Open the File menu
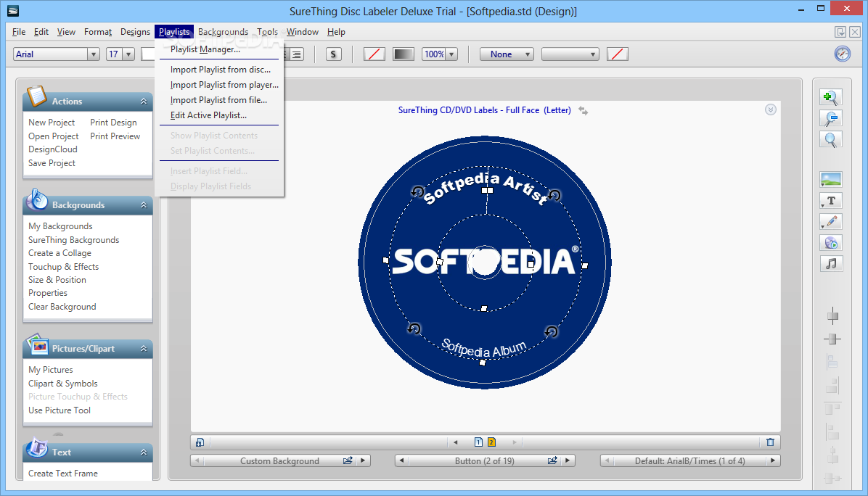The width and height of the screenshot is (868, 496). [19, 32]
